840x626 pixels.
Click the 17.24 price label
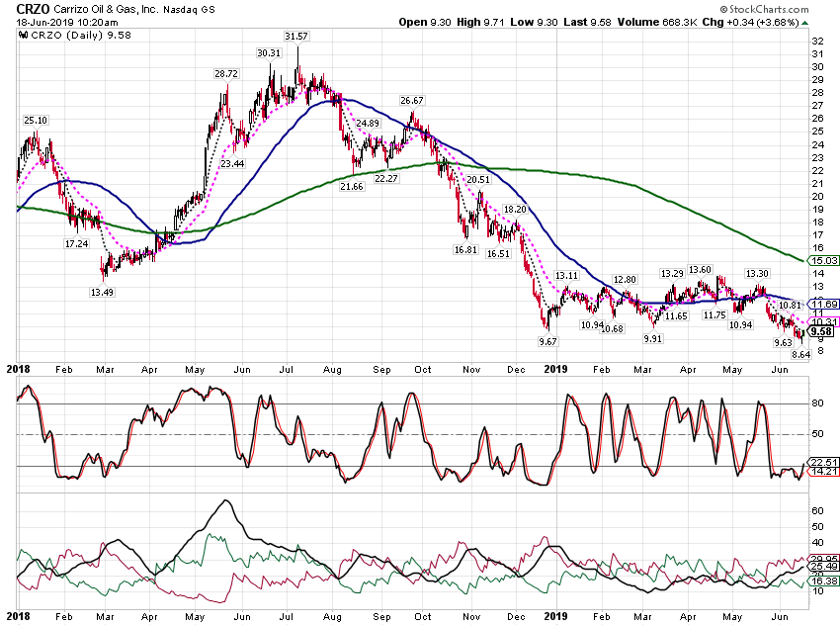(77, 244)
